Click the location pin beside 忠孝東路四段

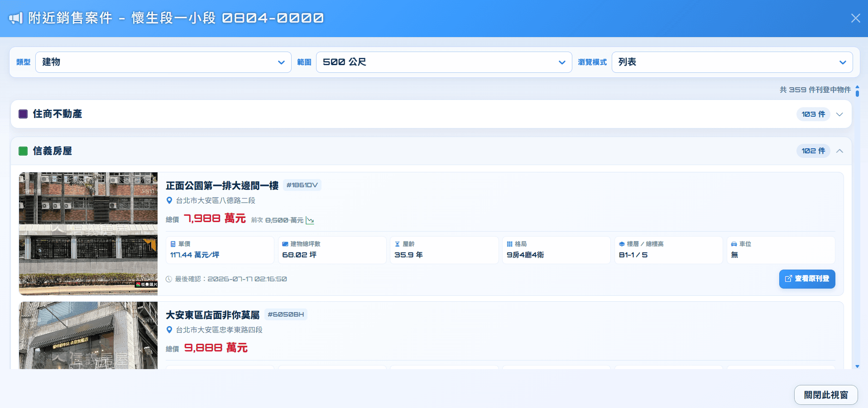click(x=169, y=330)
